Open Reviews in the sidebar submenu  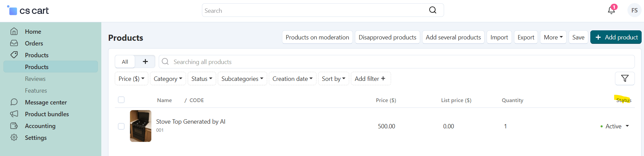[35, 79]
